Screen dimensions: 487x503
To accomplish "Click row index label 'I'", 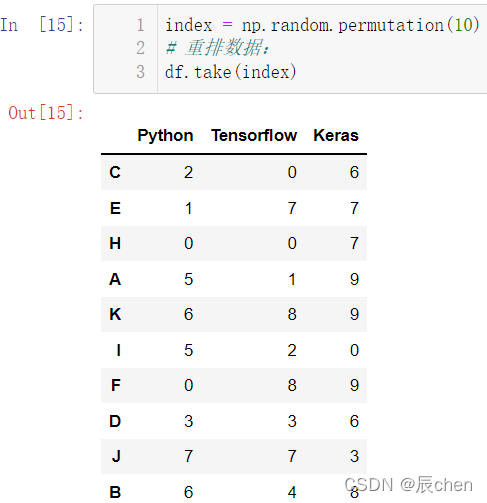I will [119, 350].
